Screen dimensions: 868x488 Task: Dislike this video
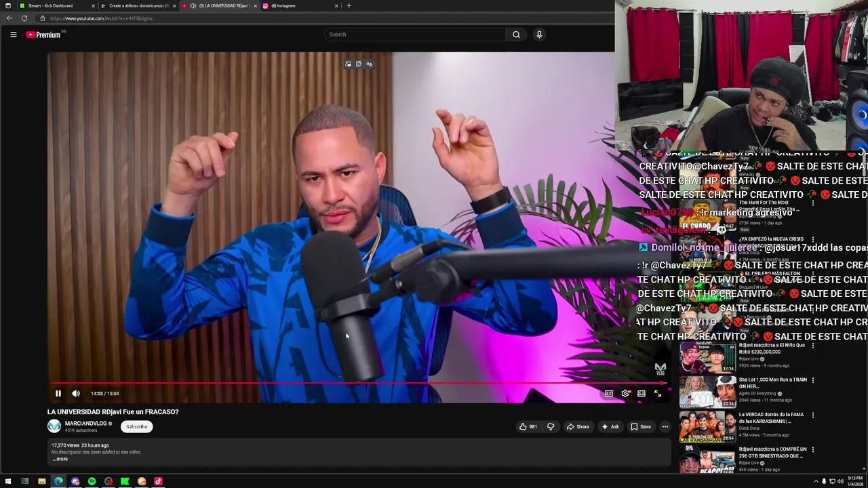[551, 426]
